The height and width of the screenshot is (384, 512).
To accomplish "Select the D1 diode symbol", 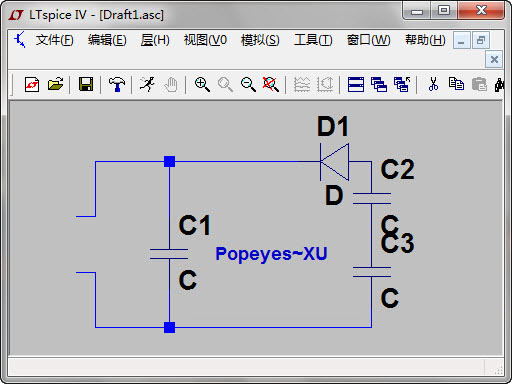I will tap(334, 162).
